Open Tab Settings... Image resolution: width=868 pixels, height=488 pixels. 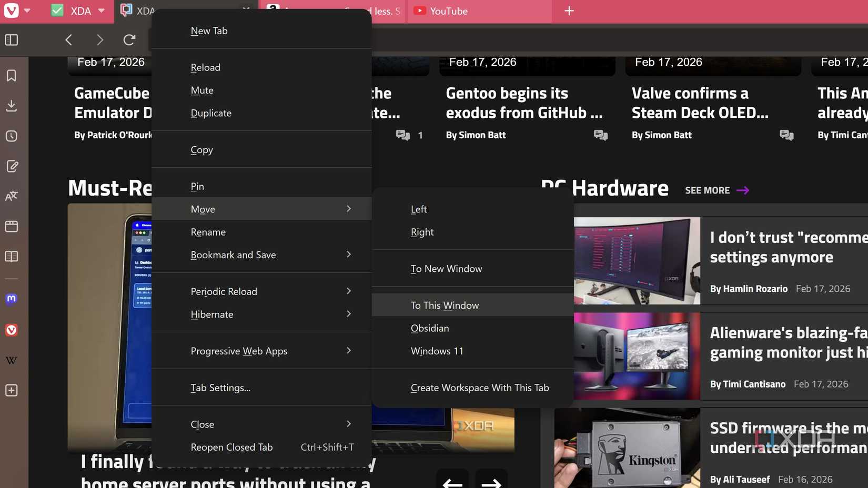[261, 388]
